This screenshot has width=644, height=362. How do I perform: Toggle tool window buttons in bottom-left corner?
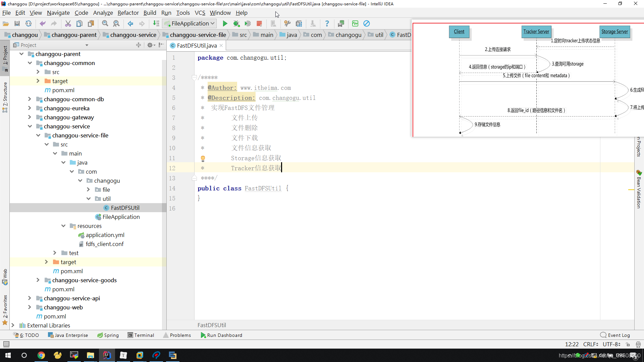click(6, 344)
